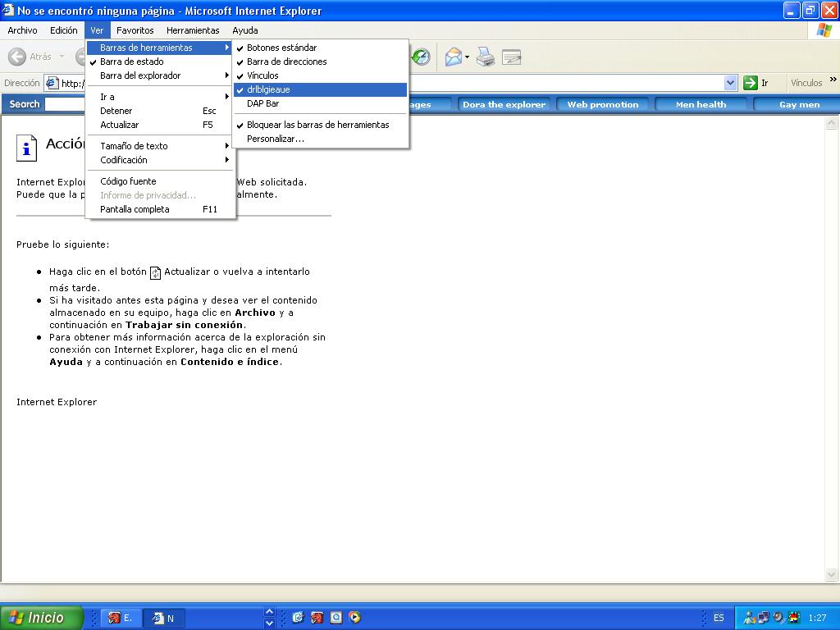Open the Mail envelope toolbar icon
This screenshot has height=630, width=840.
click(453, 57)
